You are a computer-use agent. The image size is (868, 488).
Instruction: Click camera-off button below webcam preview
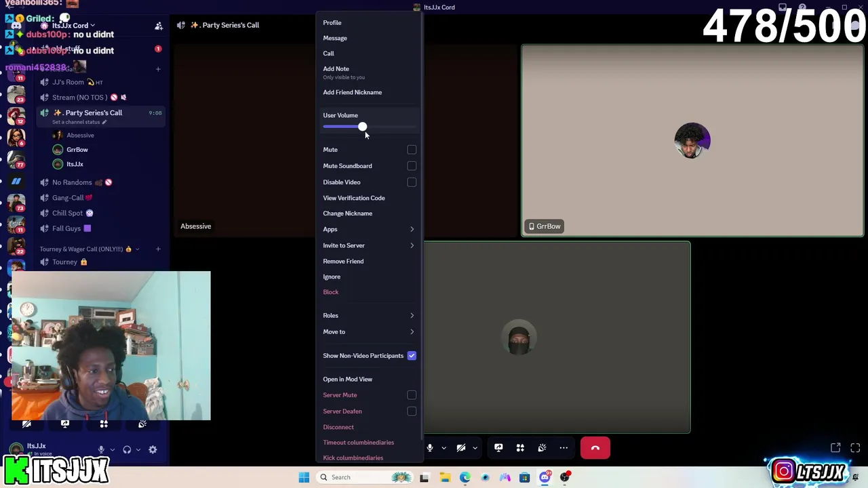pos(26,424)
